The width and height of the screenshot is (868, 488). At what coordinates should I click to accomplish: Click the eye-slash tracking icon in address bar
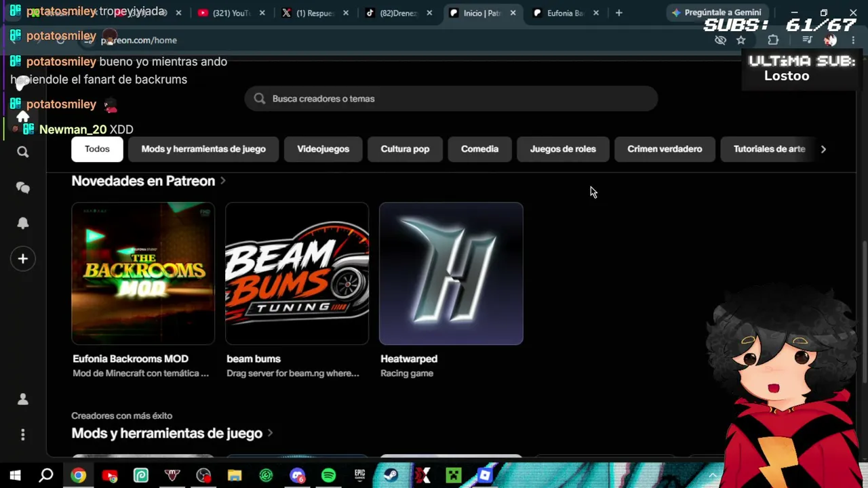(x=720, y=40)
